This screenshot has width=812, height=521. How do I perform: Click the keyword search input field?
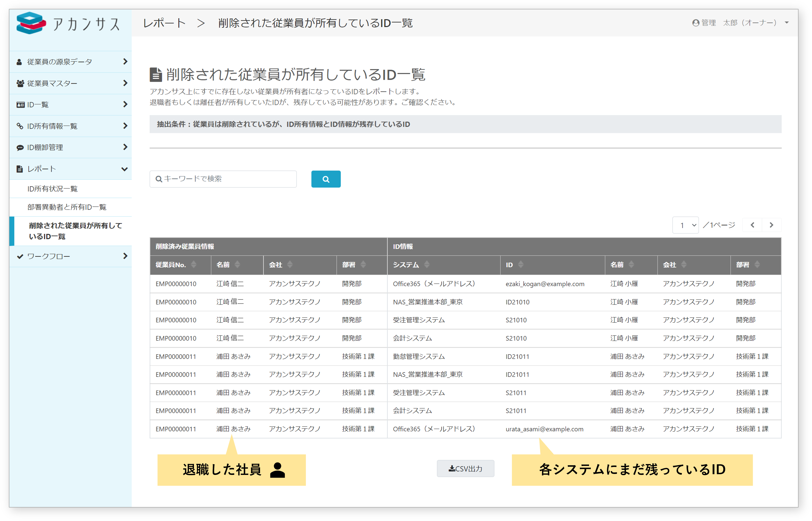click(223, 179)
